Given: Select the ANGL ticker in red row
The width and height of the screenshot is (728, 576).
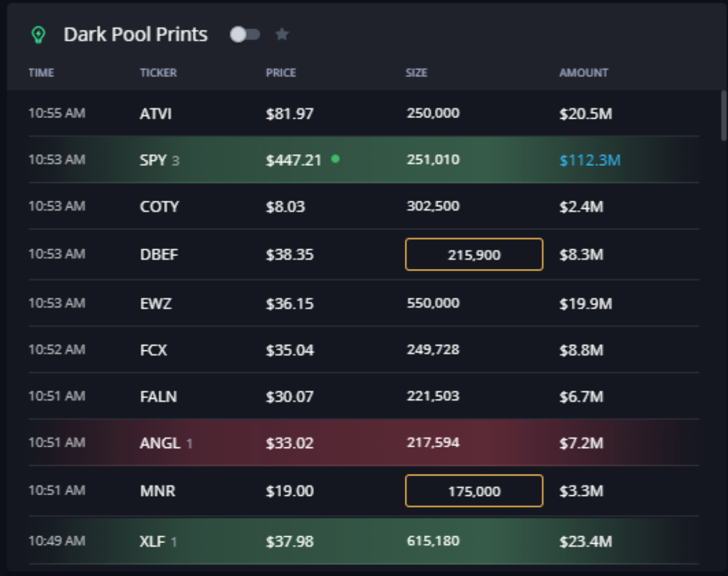Looking at the screenshot, I should (160, 443).
